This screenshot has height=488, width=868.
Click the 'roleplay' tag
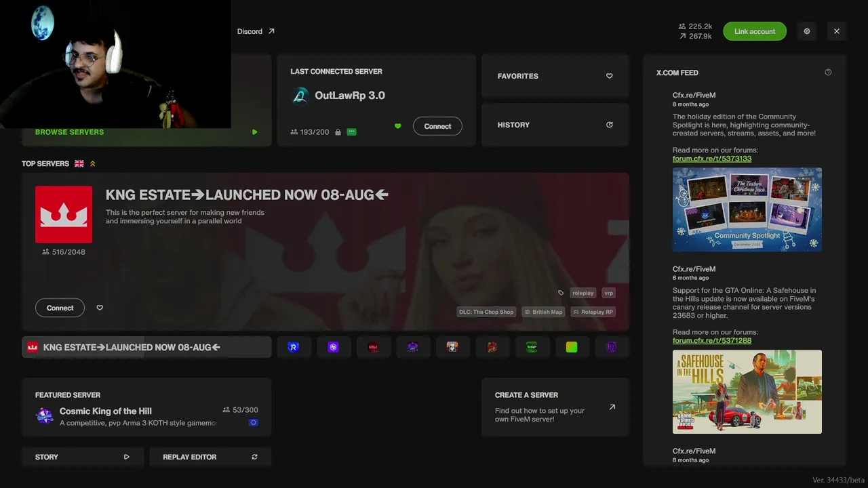[583, 293]
